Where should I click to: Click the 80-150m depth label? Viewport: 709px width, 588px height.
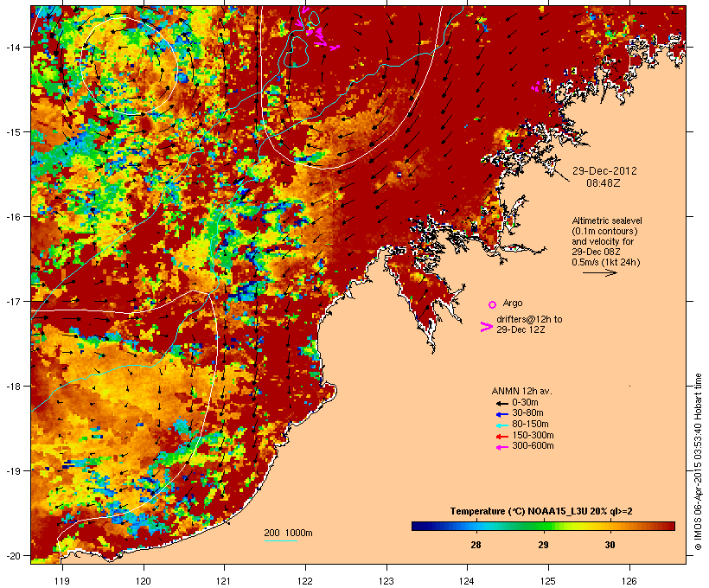coord(530,425)
